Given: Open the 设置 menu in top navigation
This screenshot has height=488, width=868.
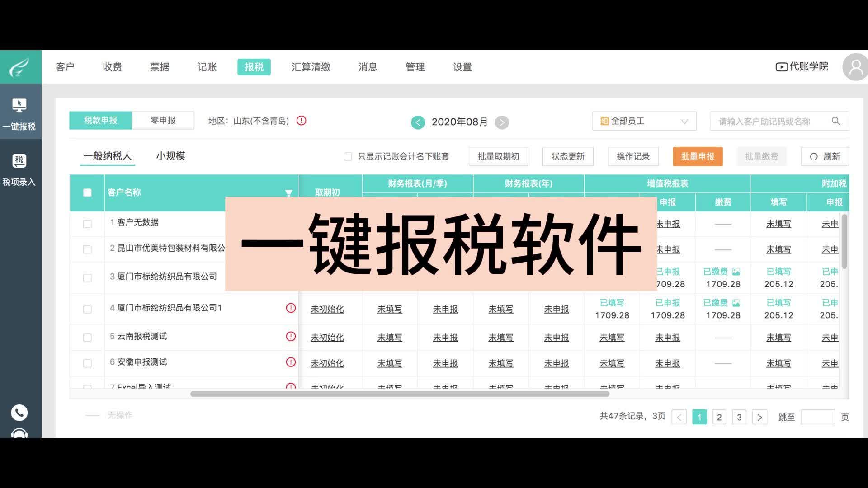Looking at the screenshot, I should (x=462, y=67).
